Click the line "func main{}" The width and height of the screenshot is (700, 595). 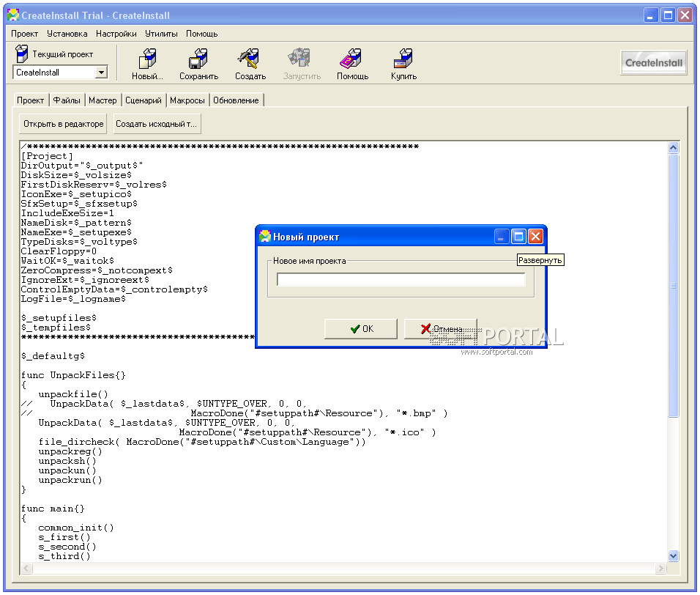(x=53, y=509)
